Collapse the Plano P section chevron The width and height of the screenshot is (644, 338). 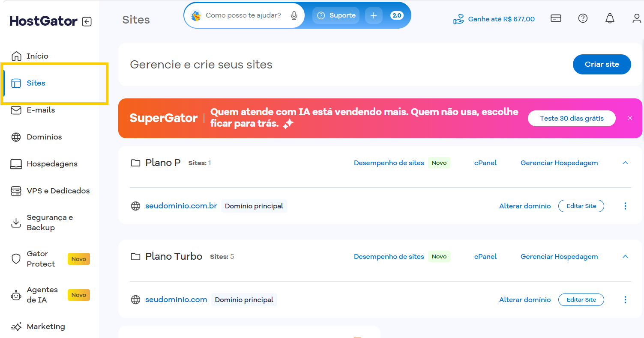point(625,163)
